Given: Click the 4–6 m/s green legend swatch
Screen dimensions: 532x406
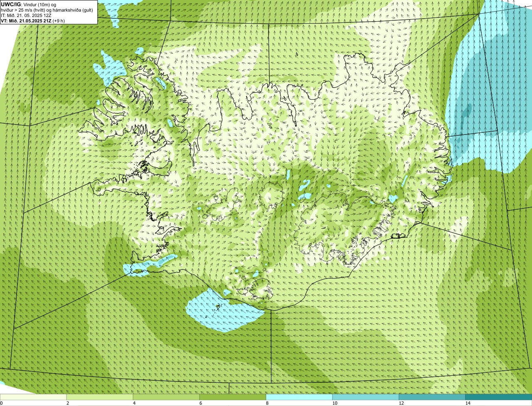Looking at the screenshot, I should click(166, 397).
